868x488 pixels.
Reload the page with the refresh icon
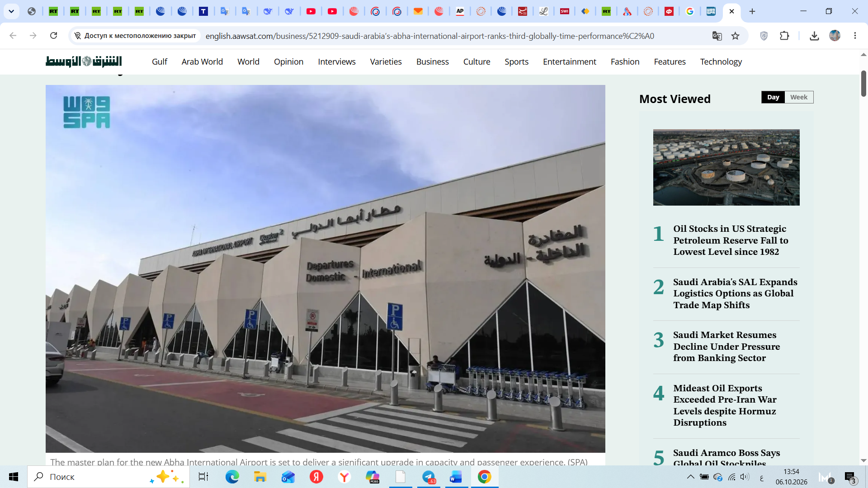coord(53,36)
